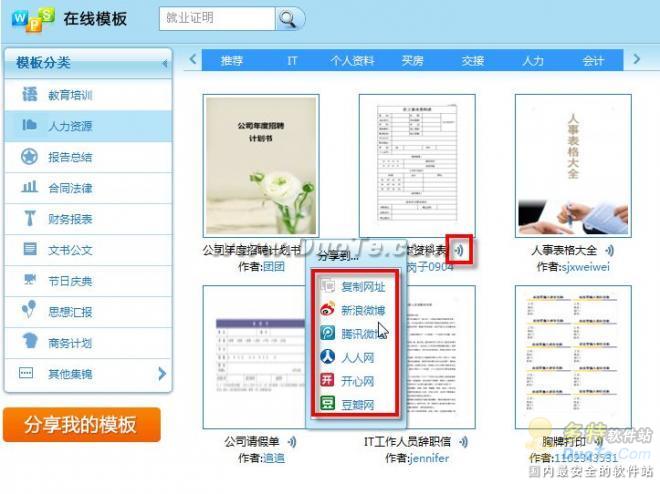Image resolution: width=660 pixels, height=494 pixels.
Task: Click the 分享我的模板 button
Action: [x=81, y=424]
